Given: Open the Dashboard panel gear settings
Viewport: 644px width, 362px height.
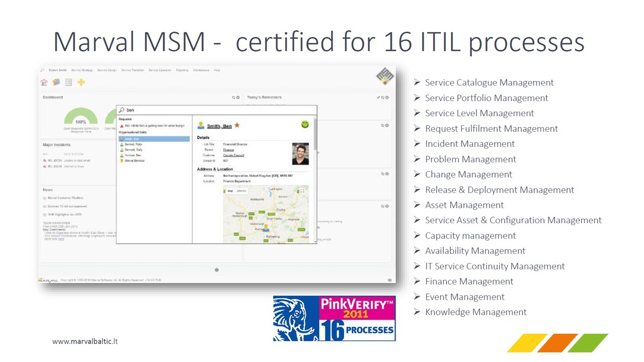Looking at the screenshot, I should [x=238, y=98].
